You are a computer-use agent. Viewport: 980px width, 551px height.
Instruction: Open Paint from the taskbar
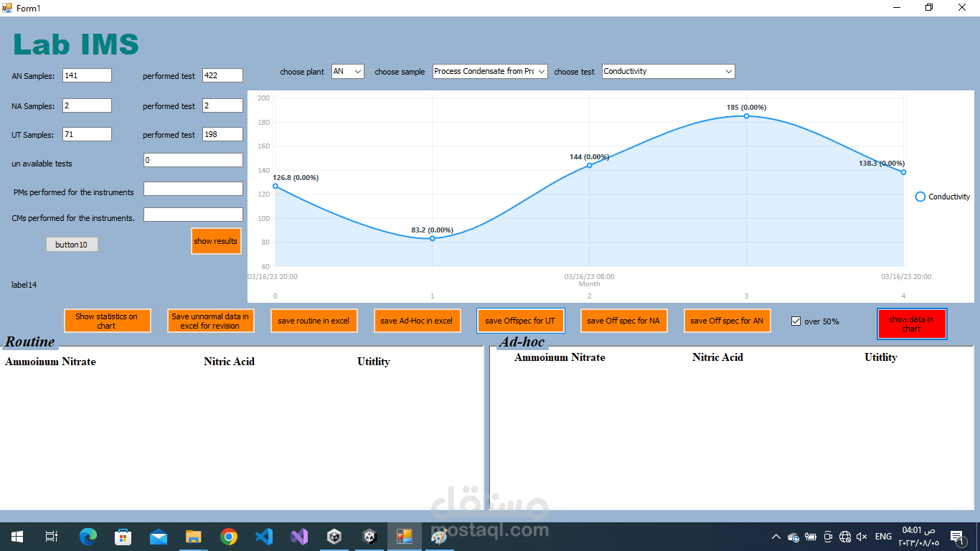[x=439, y=537]
